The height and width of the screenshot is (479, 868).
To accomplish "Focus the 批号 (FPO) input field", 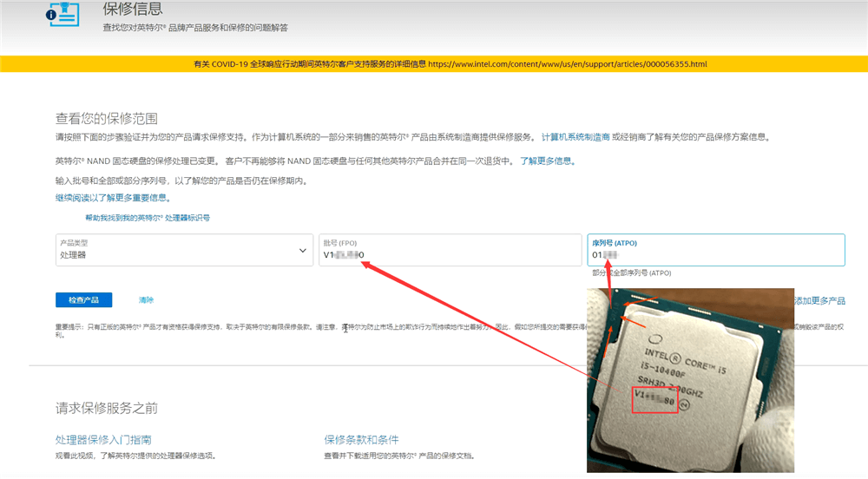I will pos(450,255).
